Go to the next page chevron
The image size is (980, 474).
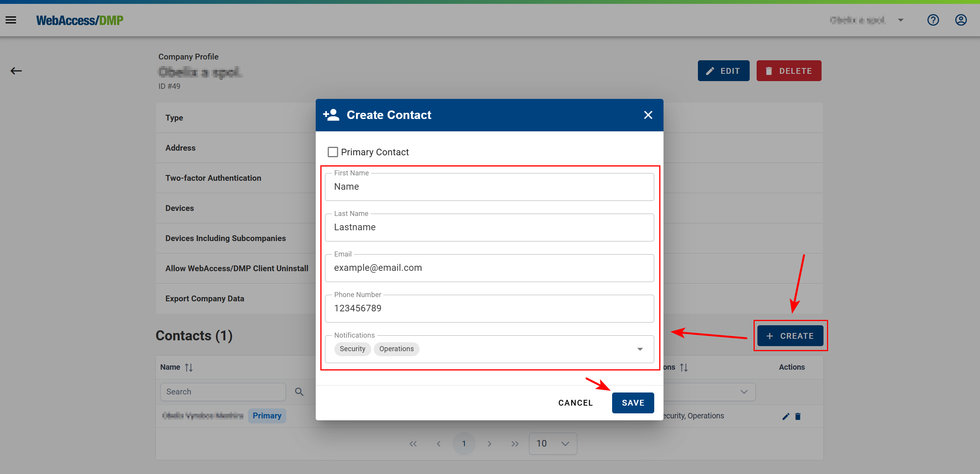(x=489, y=443)
